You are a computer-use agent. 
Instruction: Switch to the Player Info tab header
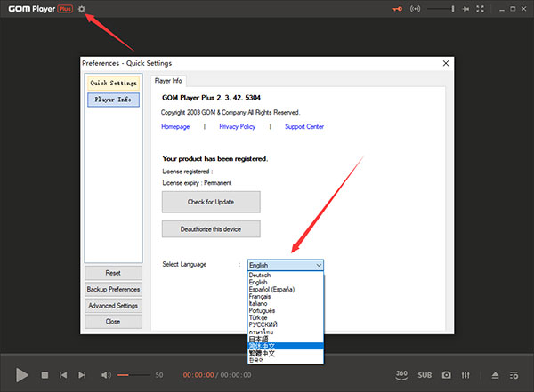(168, 81)
